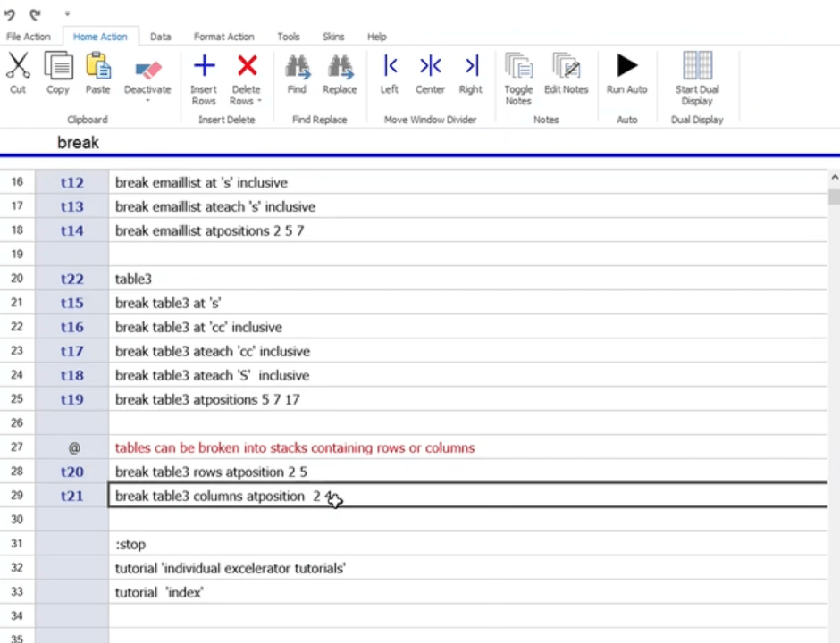
Task: Move window divider Right
Action: (x=471, y=67)
